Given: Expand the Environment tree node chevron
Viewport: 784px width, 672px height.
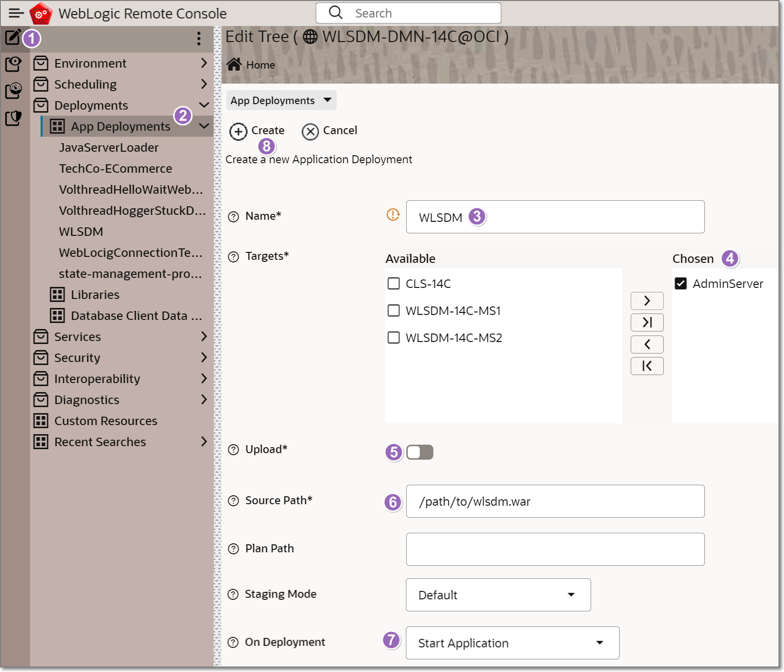Looking at the screenshot, I should pos(204,63).
